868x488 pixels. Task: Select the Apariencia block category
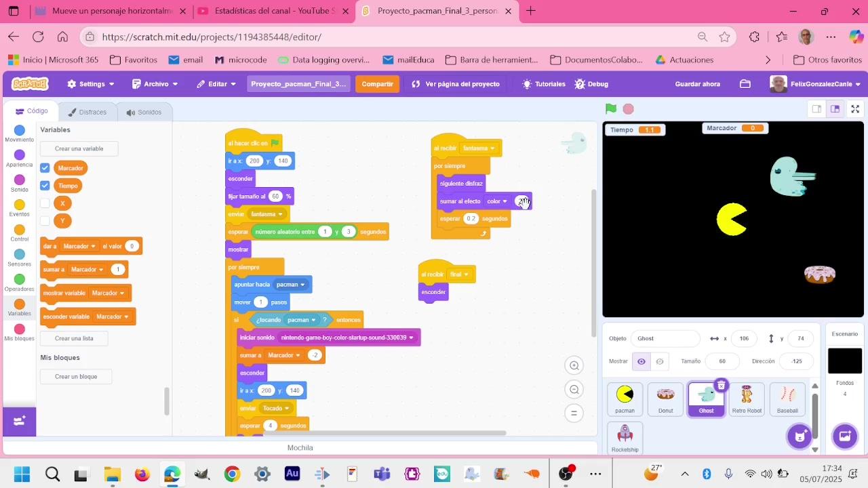pyautogui.click(x=19, y=159)
